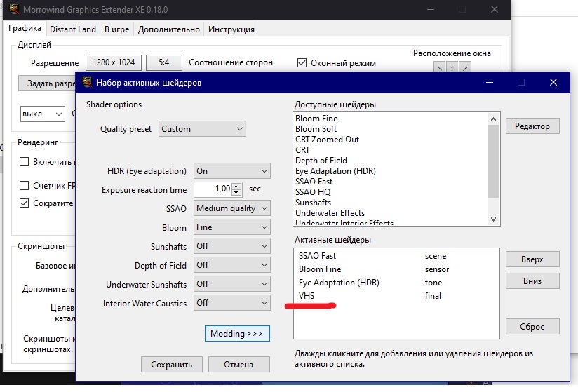Select VHS in active shaders
This screenshot has height=392, width=578.
point(396,296)
